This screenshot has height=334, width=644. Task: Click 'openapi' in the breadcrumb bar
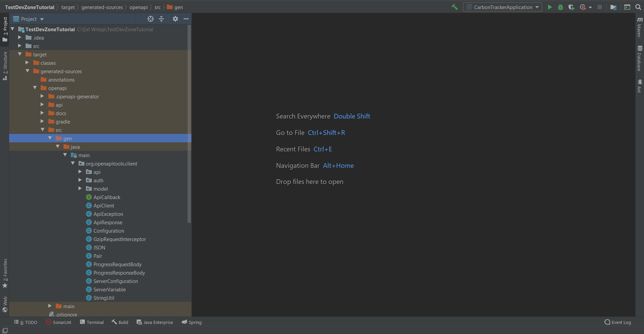[x=139, y=7]
